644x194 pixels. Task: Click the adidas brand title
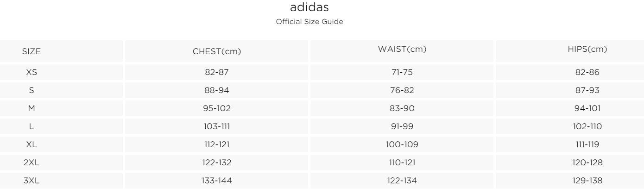click(309, 8)
